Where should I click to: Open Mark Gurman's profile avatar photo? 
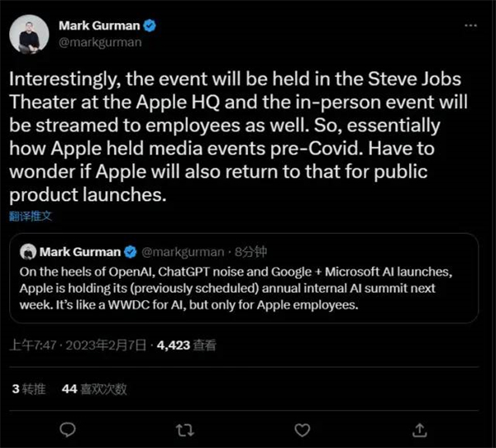tap(29, 34)
